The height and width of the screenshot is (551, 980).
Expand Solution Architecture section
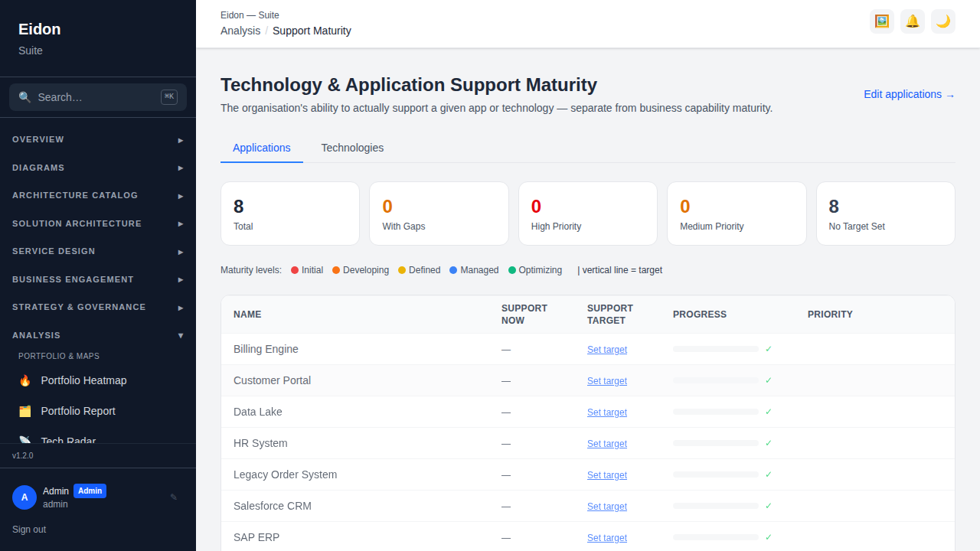coord(98,223)
